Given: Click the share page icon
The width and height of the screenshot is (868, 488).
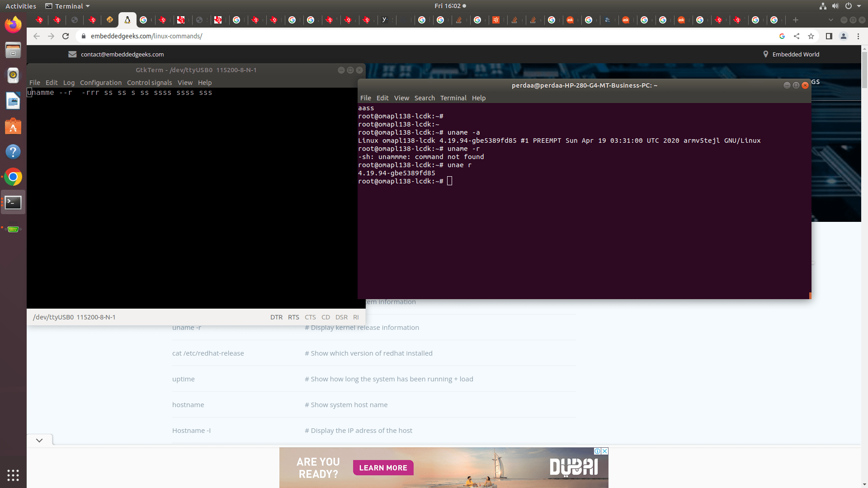Looking at the screenshot, I should click(797, 36).
